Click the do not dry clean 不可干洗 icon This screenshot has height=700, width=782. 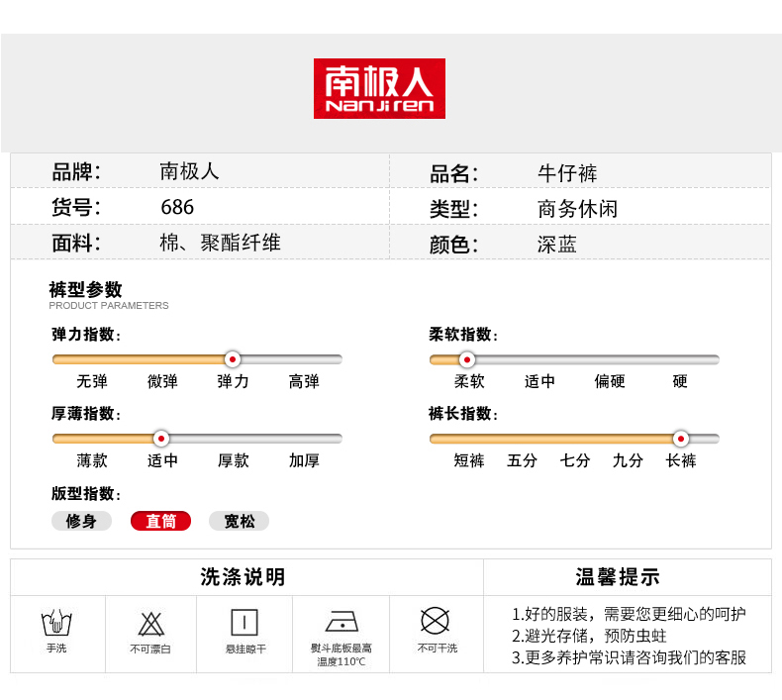click(435, 621)
